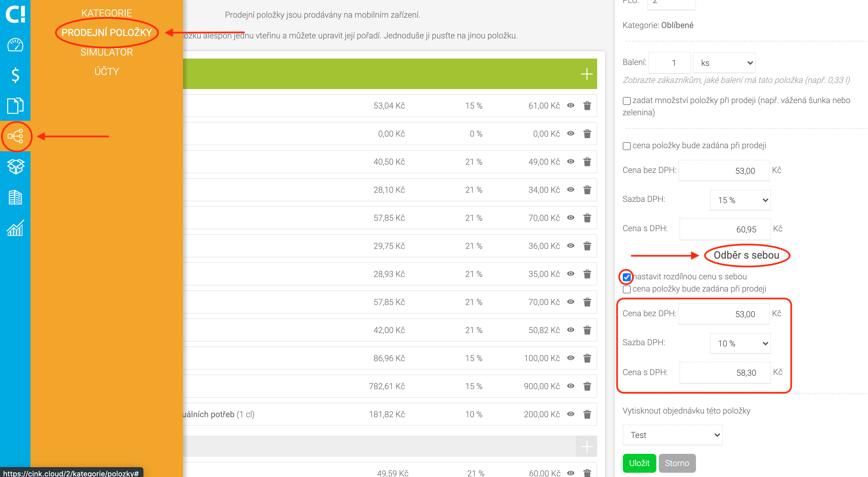Delete the 57,85 Kč item below 28,93 Kč

(587, 302)
